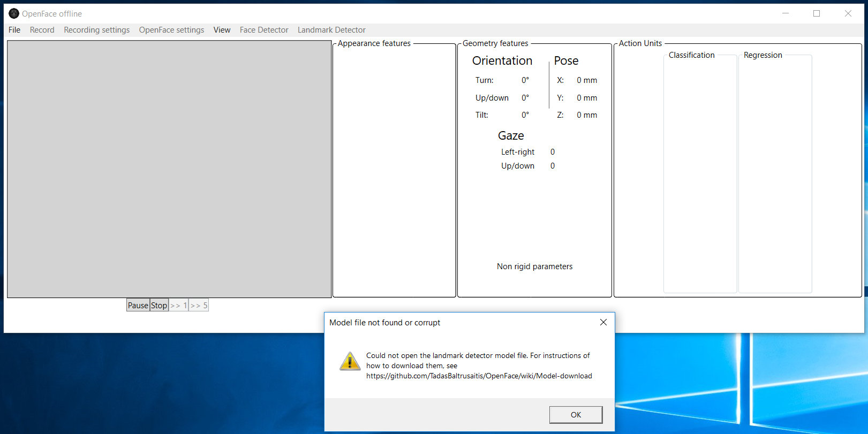This screenshot has width=868, height=434.
Task: Click the 'Classification' group label
Action: pyautogui.click(x=691, y=55)
